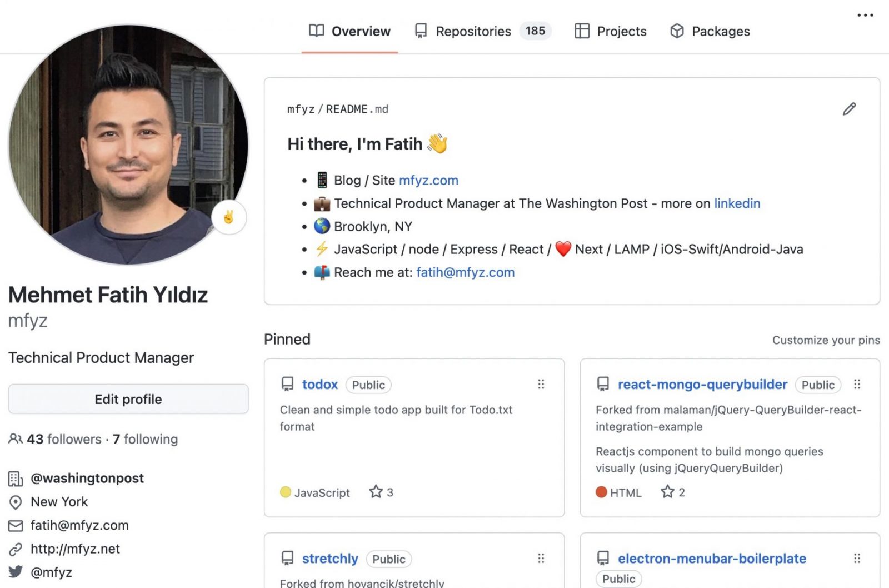Click the @washingtonpost organization link
Screen dimensions: 889x588
87,478
